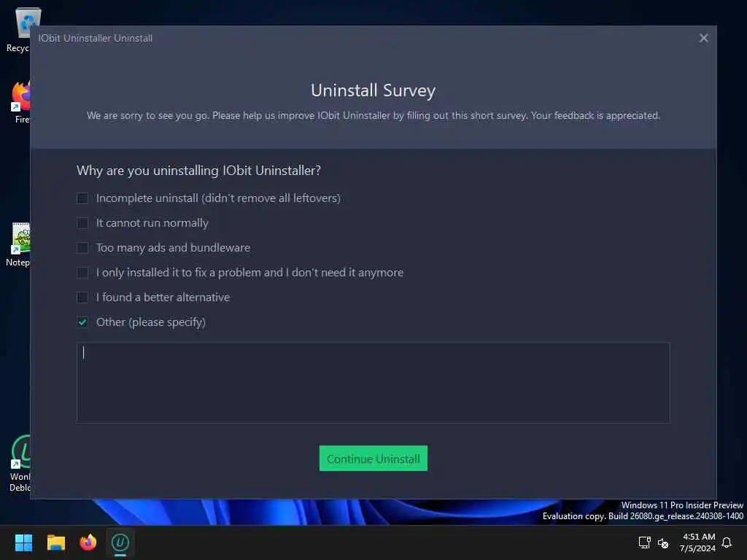Screen dimensions: 747x560
Task: Click the muted volume tray icon
Action: [662, 542]
